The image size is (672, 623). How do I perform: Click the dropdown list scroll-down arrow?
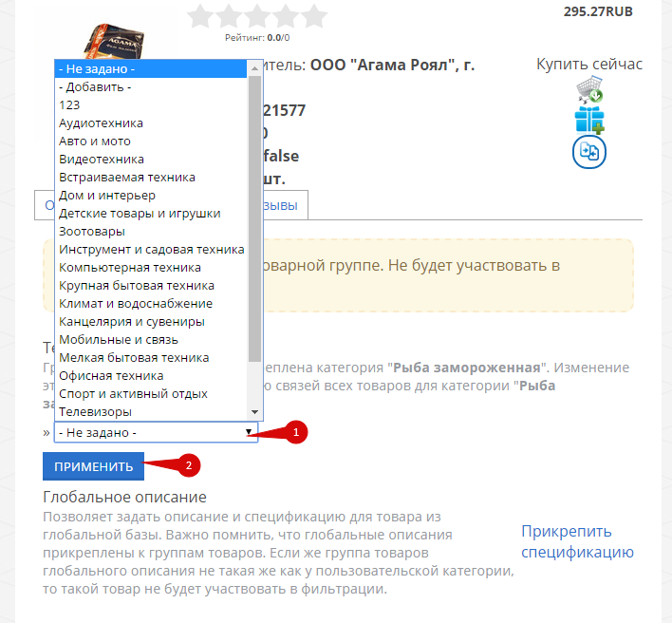click(x=254, y=412)
